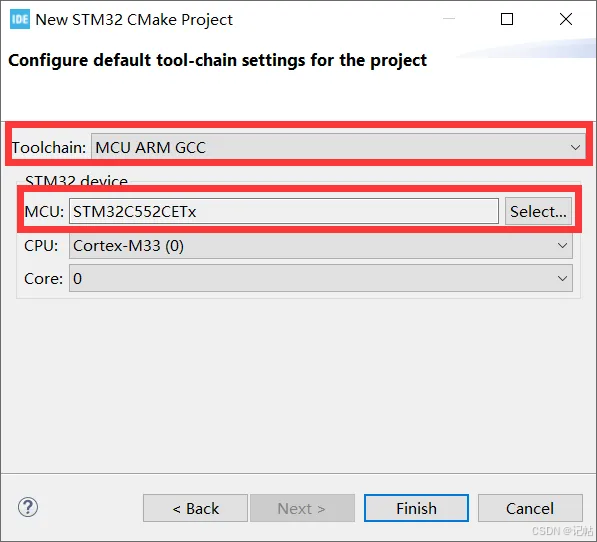Screen dimensions: 597x542
Task: Confirm project creation with Finish
Action: (416, 508)
